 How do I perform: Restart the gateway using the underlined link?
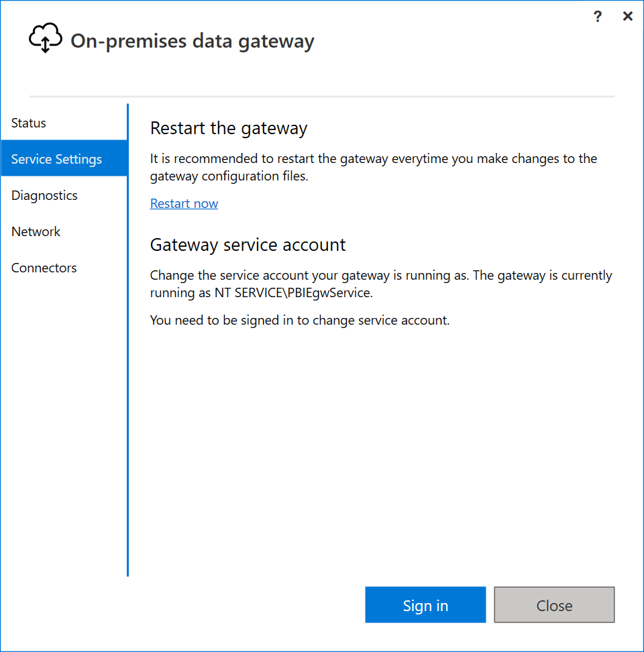(x=184, y=203)
